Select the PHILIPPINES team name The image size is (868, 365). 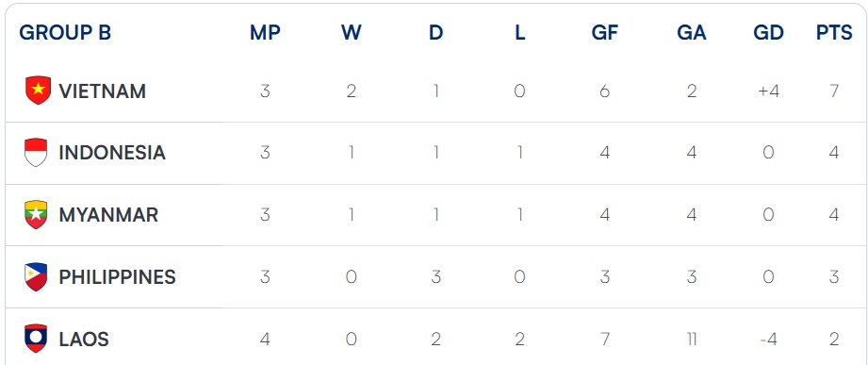118,277
